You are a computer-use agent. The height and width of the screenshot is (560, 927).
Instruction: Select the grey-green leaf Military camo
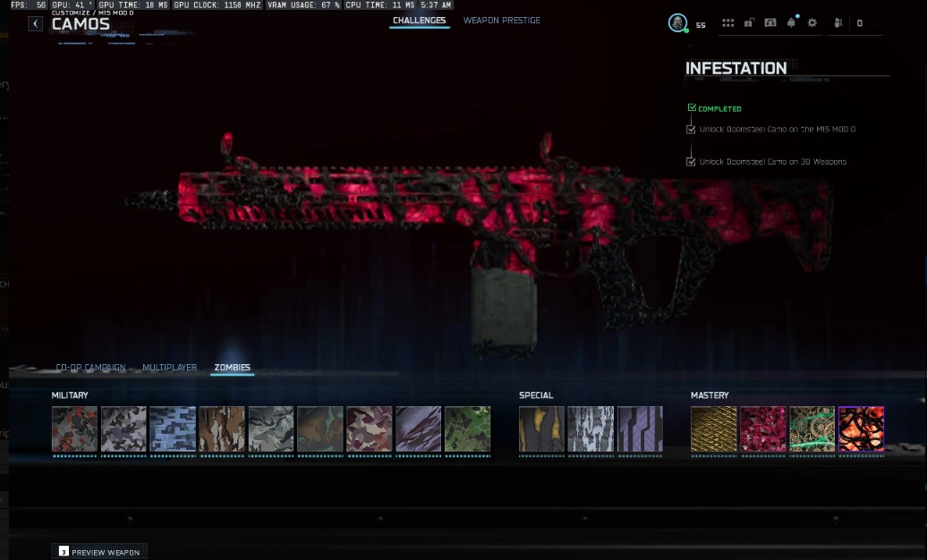point(271,429)
